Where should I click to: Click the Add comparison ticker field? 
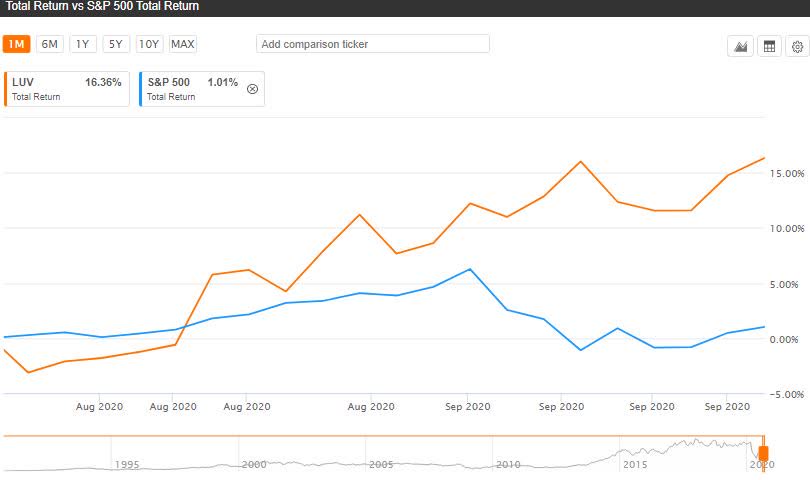click(373, 44)
